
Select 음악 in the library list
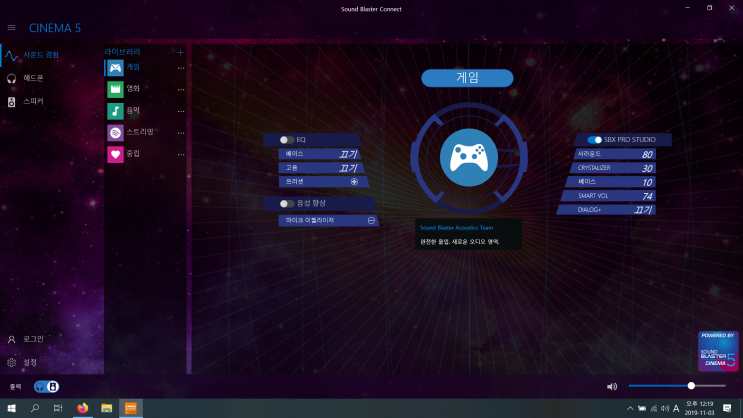click(x=133, y=110)
